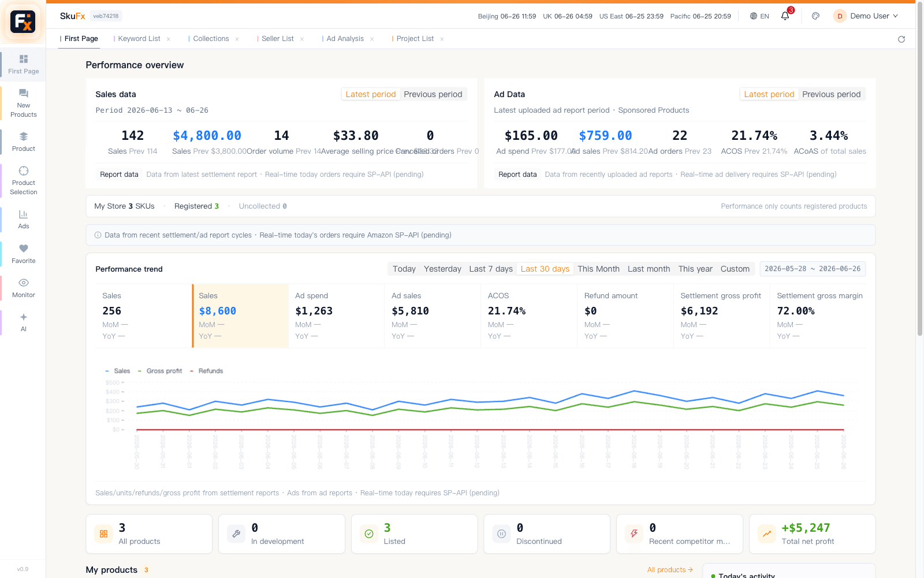
Task: Select Previous period for Ad Data
Action: click(832, 94)
